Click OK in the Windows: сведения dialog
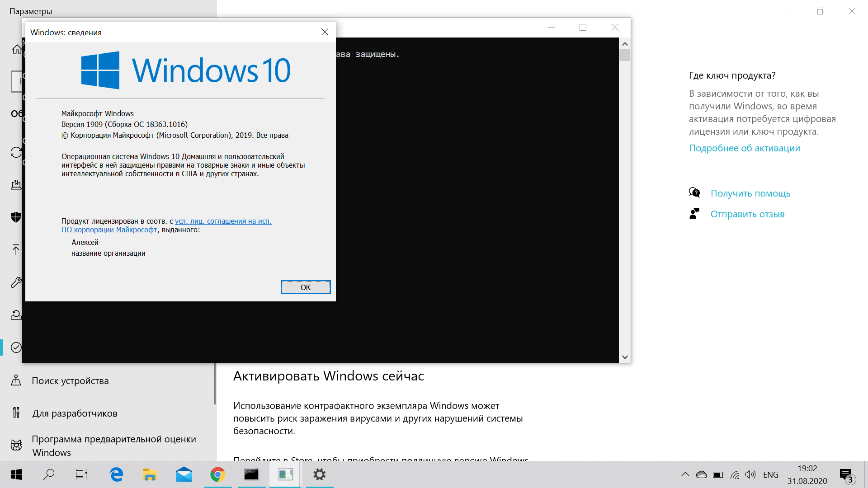The width and height of the screenshot is (868, 488). (x=306, y=287)
